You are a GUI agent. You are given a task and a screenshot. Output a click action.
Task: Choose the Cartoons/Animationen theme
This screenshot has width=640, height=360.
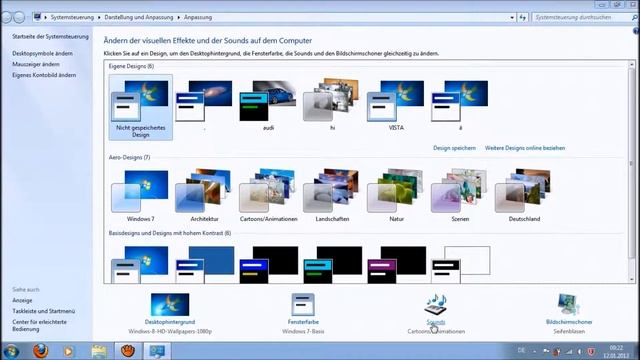268,196
